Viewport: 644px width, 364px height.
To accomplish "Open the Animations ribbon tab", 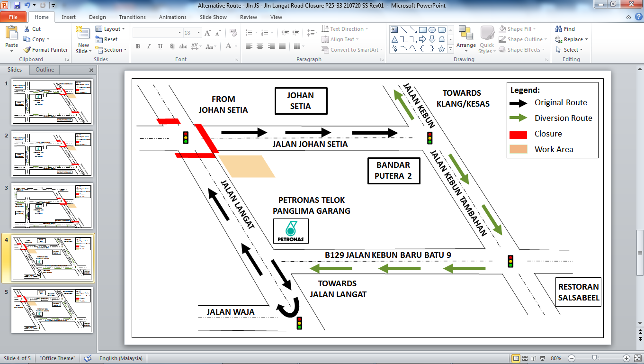I will coord(172,17).
